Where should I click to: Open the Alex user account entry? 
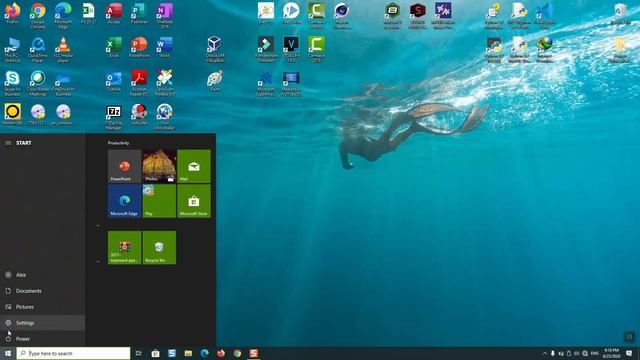point(42,275)
